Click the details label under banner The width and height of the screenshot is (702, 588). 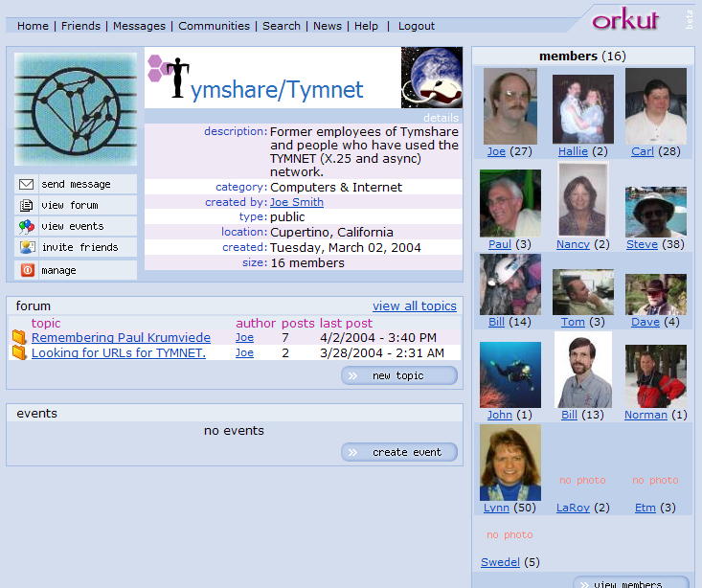tap(441, 118)
